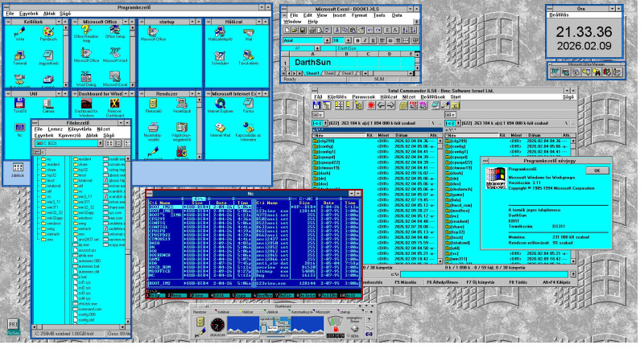The height and width of the screenshot is (349, 644).
Task: Click the Save icon in Excel toolbar
Action: (303, 30)
